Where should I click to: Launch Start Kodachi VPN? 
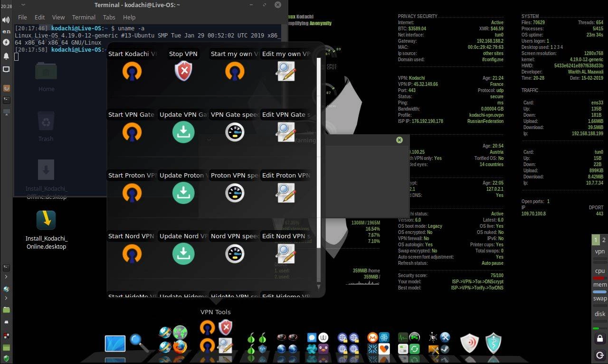[x=132, y=72]
